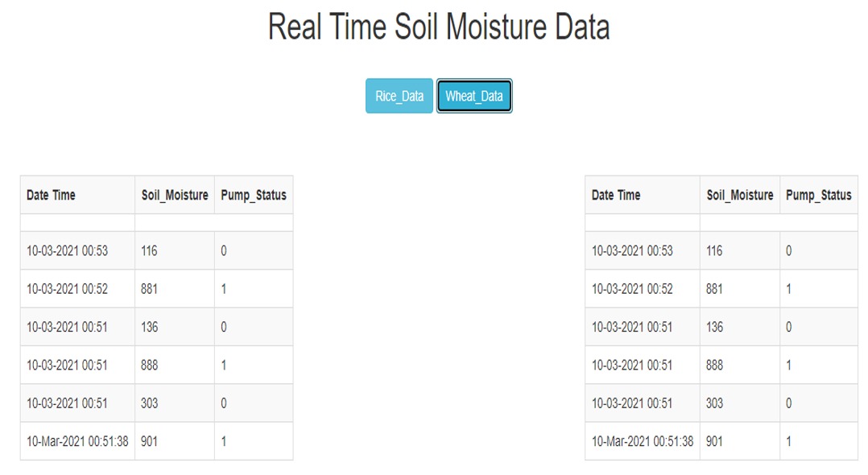Screen dimensions: 868x475
Task: Click the soil moisture value 136 in right table
Action: click(713, 326)
